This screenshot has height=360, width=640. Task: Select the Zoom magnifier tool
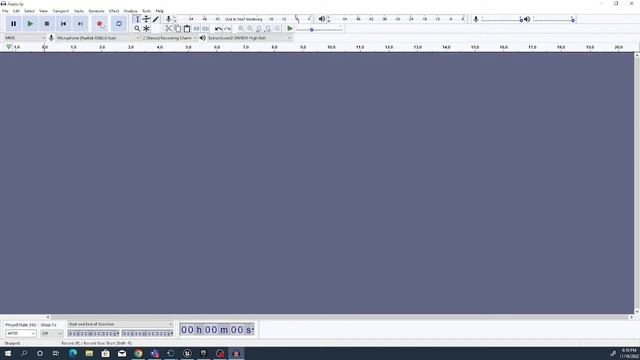pos(137,29)
